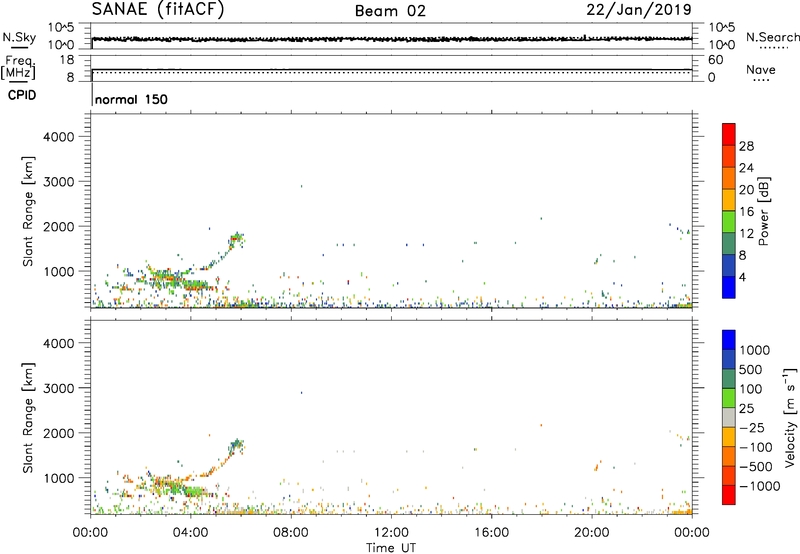The height and width of the screenshot is (554, 800).
Task: Click the "SANAE (fitACF)" title text
Action: click(x=158, y=9)
